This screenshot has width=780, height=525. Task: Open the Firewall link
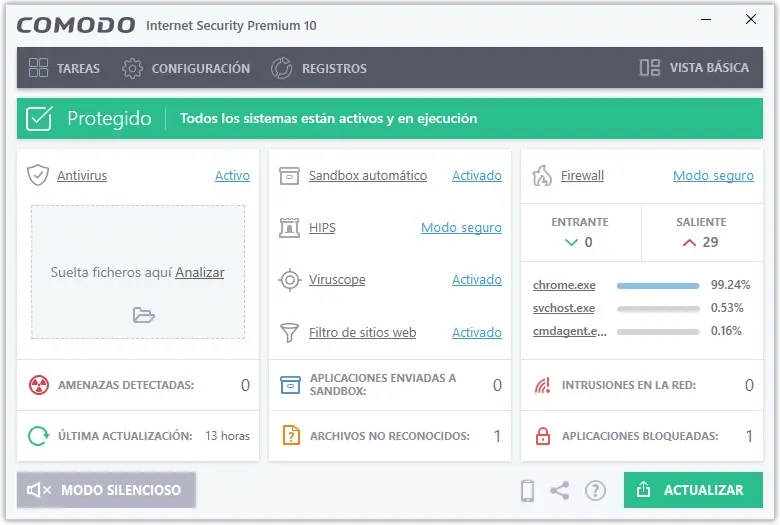(x=582, y=176)
